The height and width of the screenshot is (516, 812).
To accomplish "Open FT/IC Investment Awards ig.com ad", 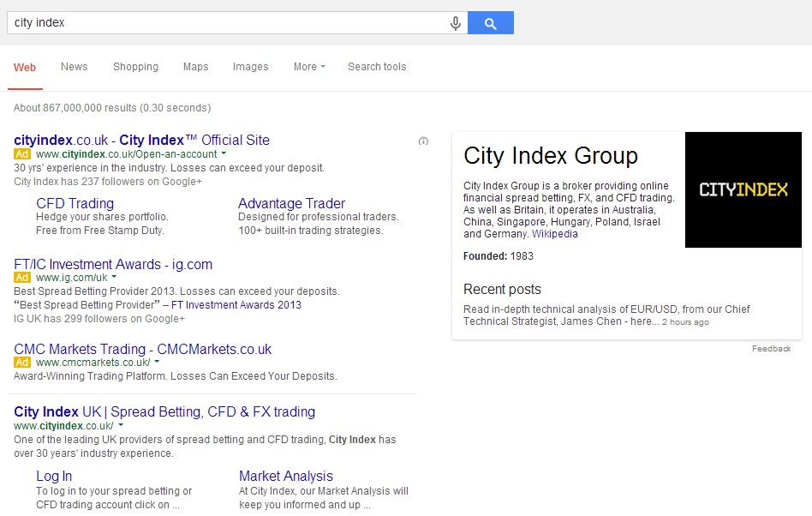I will click(113, 264).
